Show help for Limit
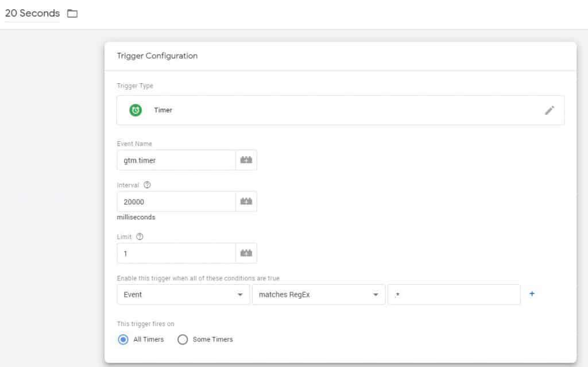 point(140,237)
